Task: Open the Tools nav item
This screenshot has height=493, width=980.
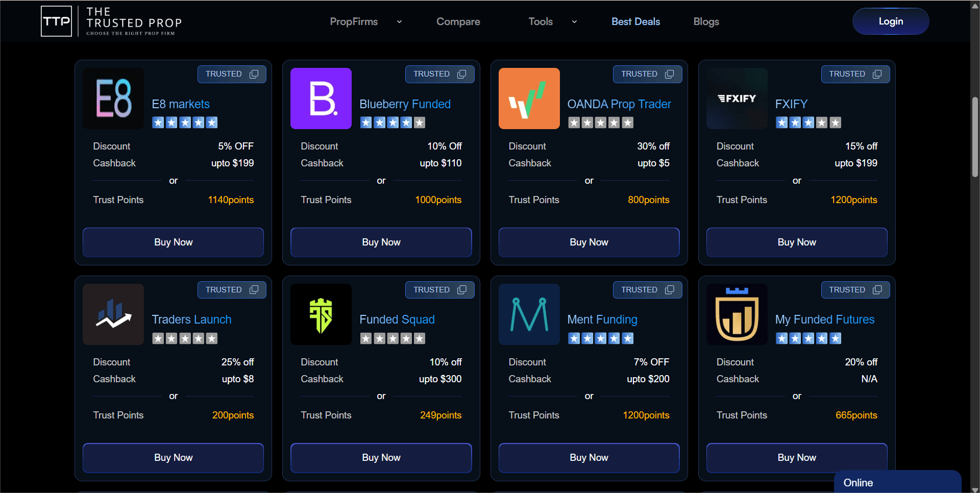Action: pos(541,21)
